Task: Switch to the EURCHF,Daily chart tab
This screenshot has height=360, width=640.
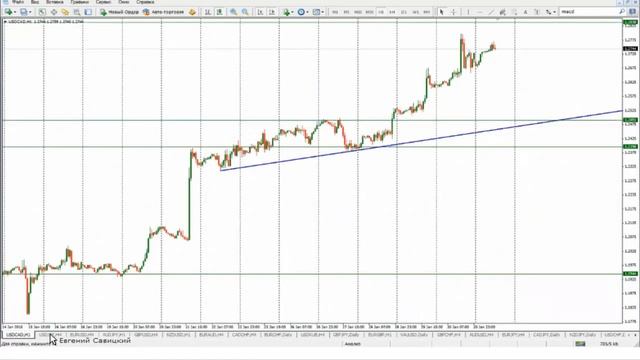Action: (x=278, y=335)
